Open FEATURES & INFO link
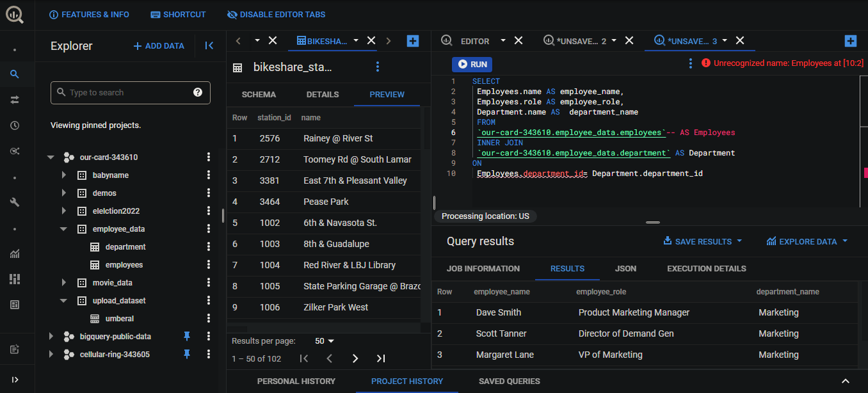The height and width of the screenshot is (393, 868). click(89, 14)
